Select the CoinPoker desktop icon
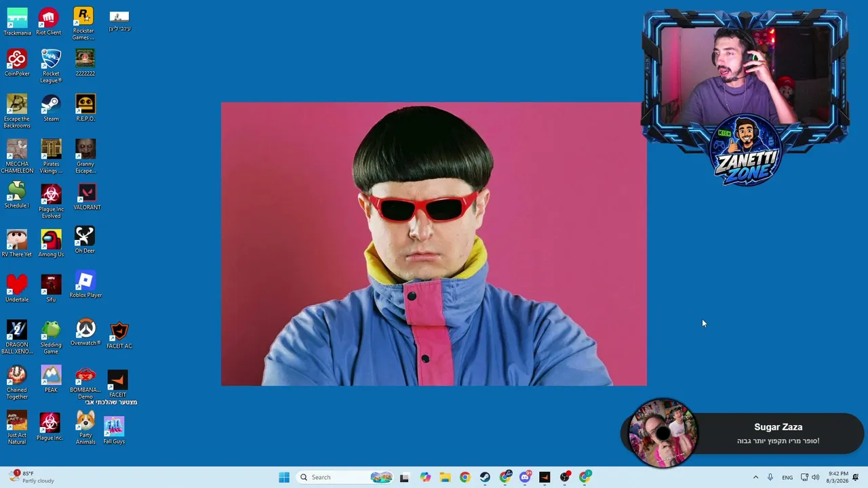This screenshot has width=868, height=488. click(x=17, y=62)
